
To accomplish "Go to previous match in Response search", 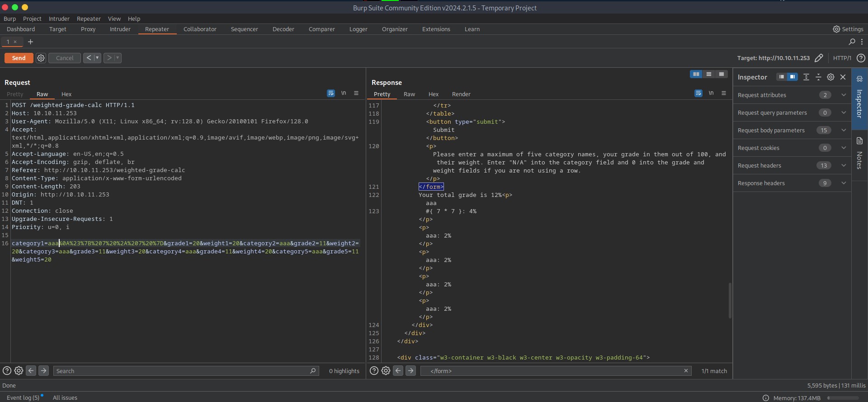I will [x=398, y=371].
